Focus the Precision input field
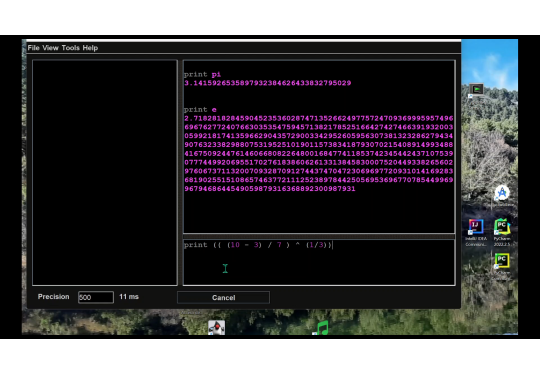This screenshot has height=374, width=540. (x=96, y=297)
